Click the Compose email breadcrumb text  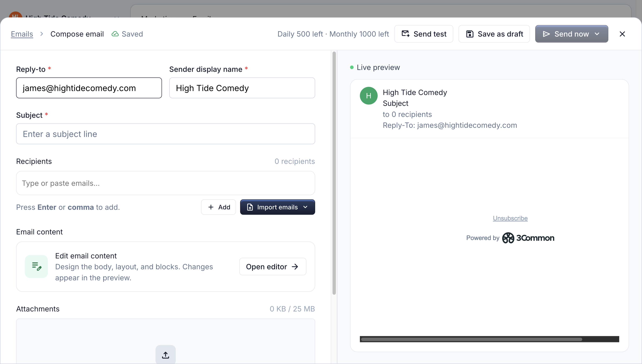(77, 34)
